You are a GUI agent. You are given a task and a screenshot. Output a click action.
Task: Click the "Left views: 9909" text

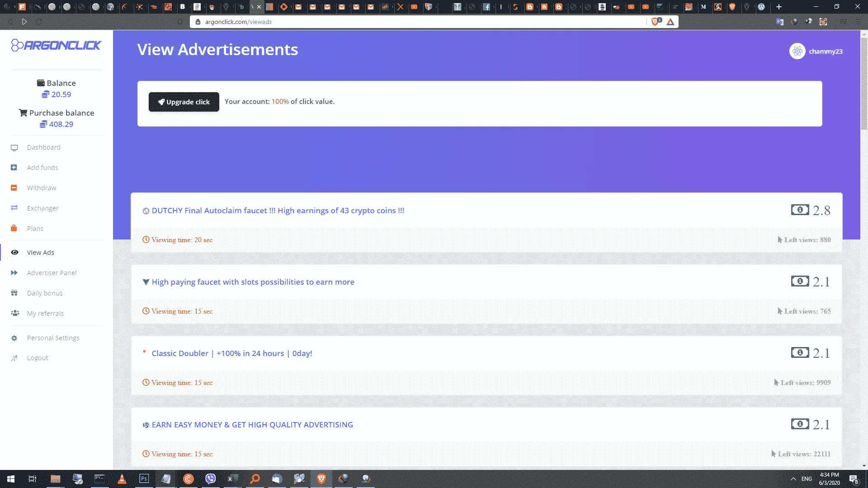(x=806, y=383)
